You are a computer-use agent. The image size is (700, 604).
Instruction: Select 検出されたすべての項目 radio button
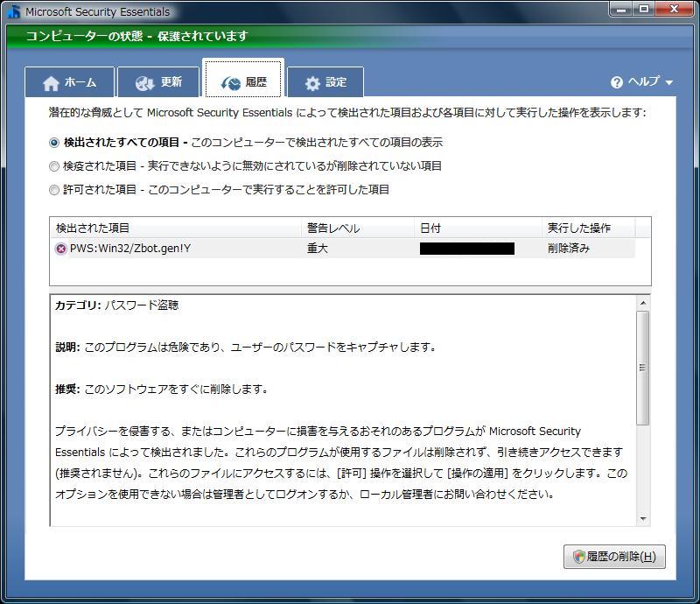54,143
